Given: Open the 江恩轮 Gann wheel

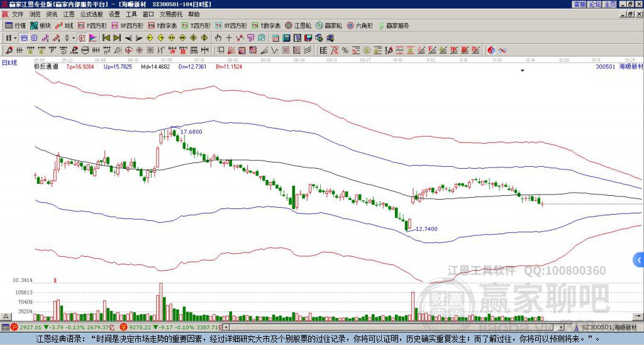Looking at the screenshot, I should click(298, 25).
